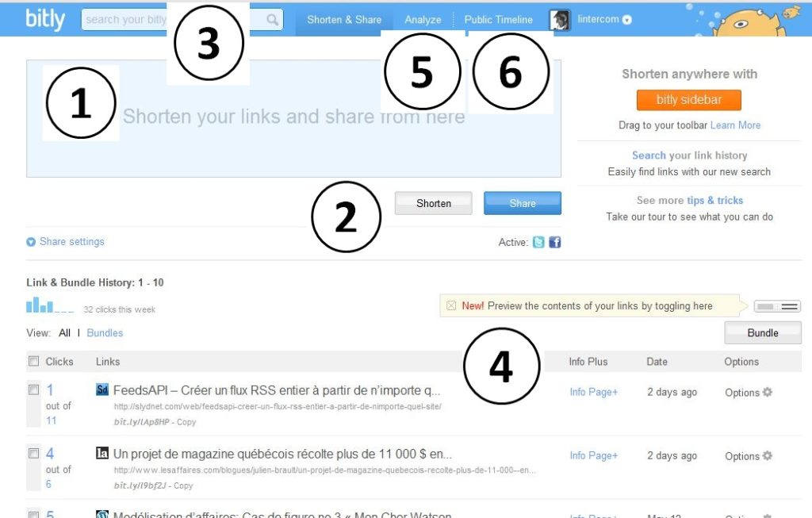
Task: Click the Shorten button
Action: click(x=434, y=203)
